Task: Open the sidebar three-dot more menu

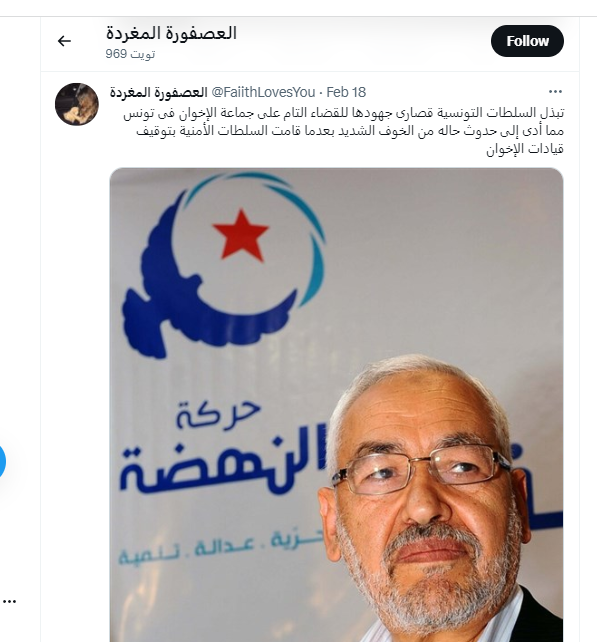Action: click(x=9, y=601)
